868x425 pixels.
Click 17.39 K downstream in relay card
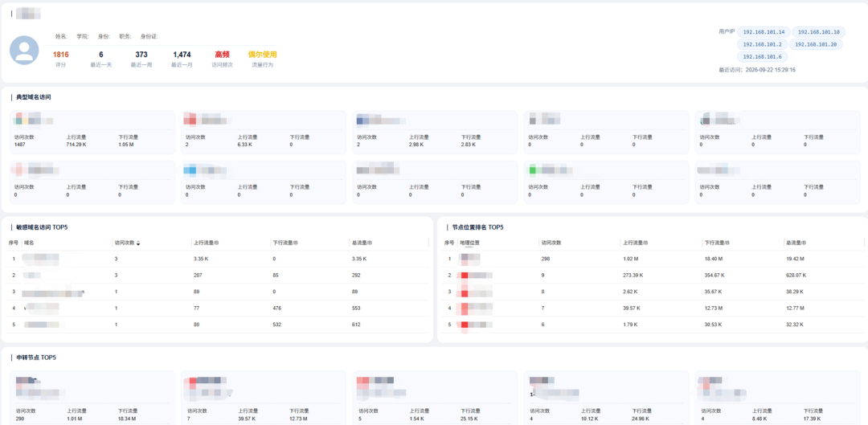pyautogui.click(x=813, y=419)
